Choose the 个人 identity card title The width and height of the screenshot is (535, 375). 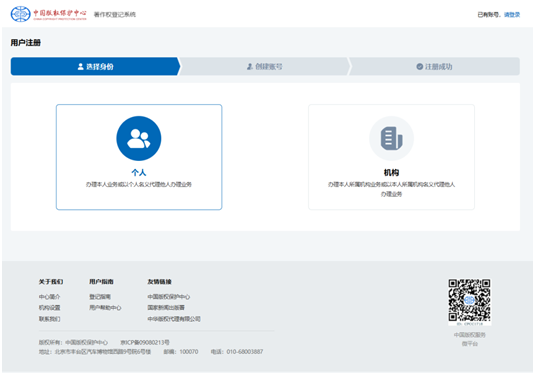pos(139,172)
